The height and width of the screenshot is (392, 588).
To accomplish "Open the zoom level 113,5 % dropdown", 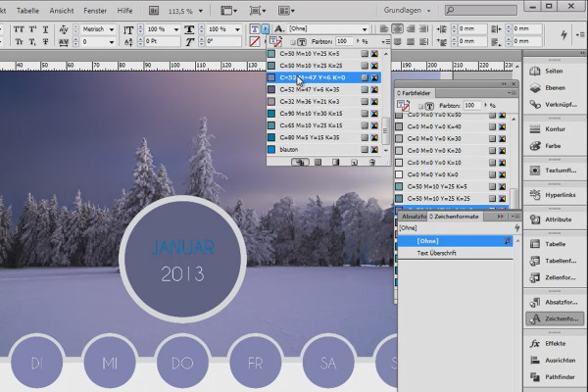I will pyautogui.click(x=201, y=11).
